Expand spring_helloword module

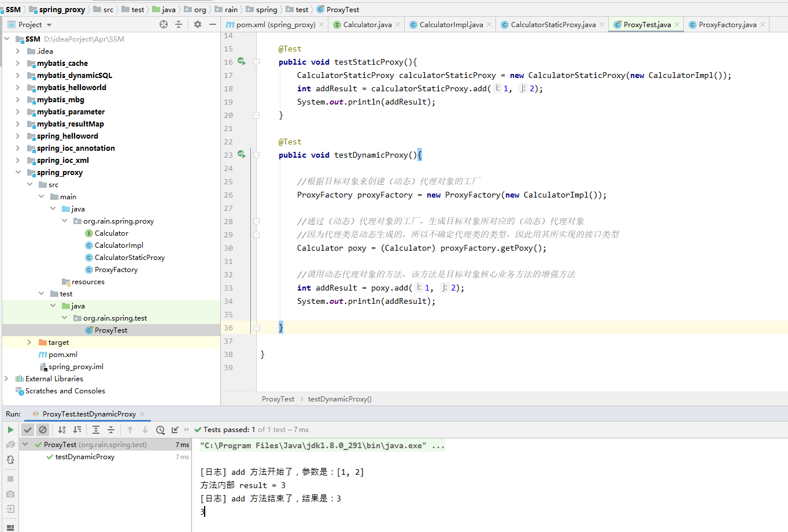point(18,136)
